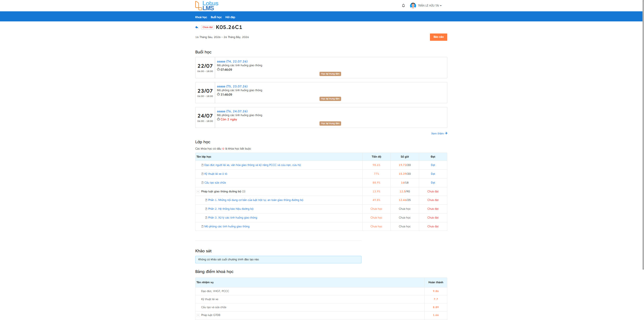Click the 22/07 session date block
This screenshot has height=320, width=644.
(x=205, y=67)
